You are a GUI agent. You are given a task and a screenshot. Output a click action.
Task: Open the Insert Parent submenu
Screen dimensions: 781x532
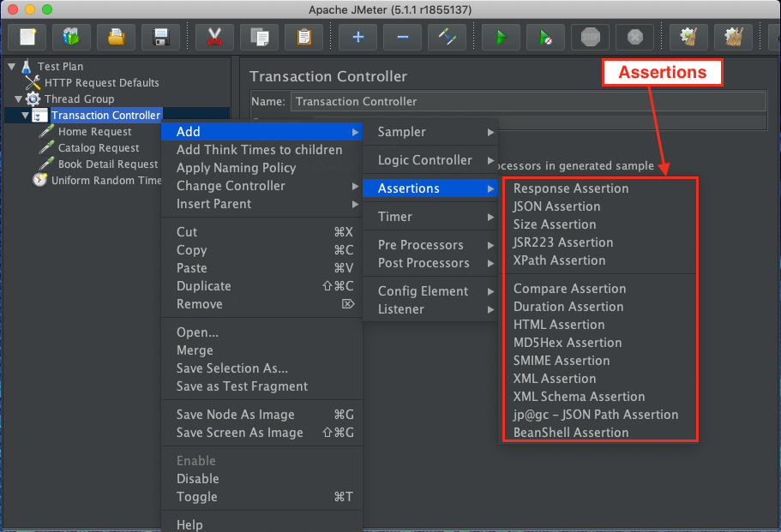point(261,204)
